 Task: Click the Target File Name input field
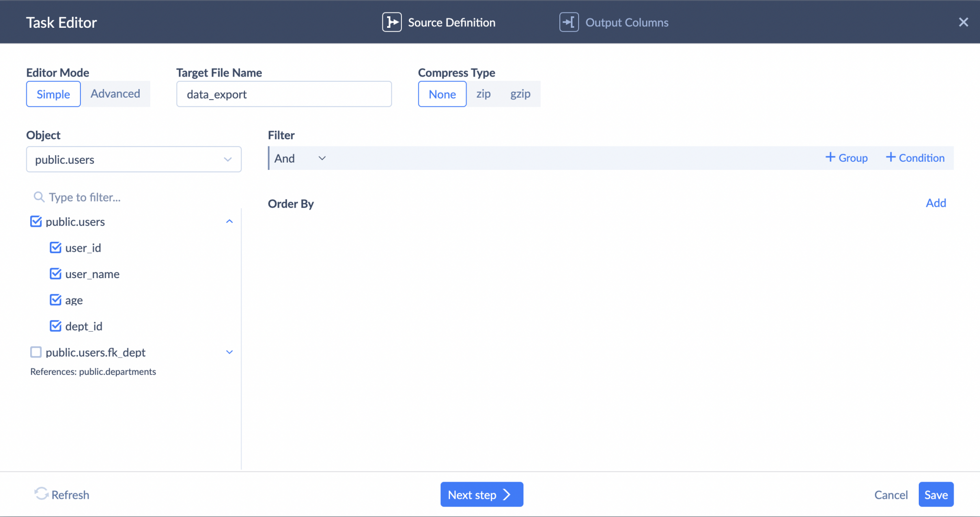point(284,94)
